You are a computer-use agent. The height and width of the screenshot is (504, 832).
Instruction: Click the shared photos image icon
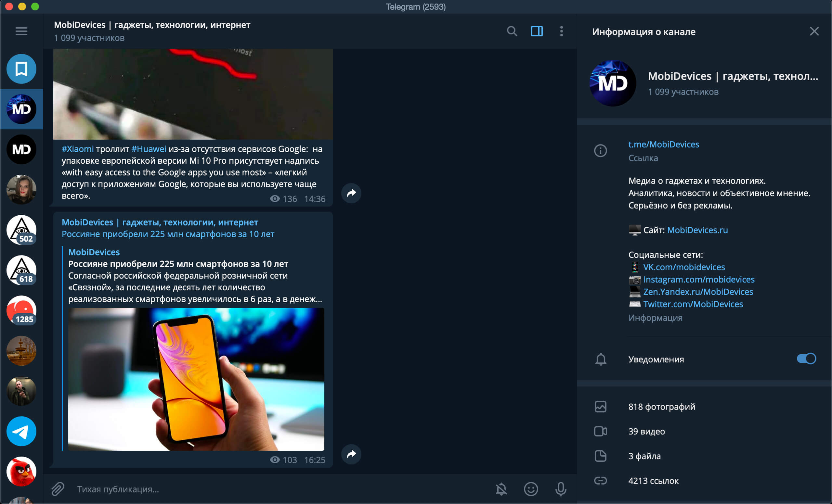[x=600, y=407]
